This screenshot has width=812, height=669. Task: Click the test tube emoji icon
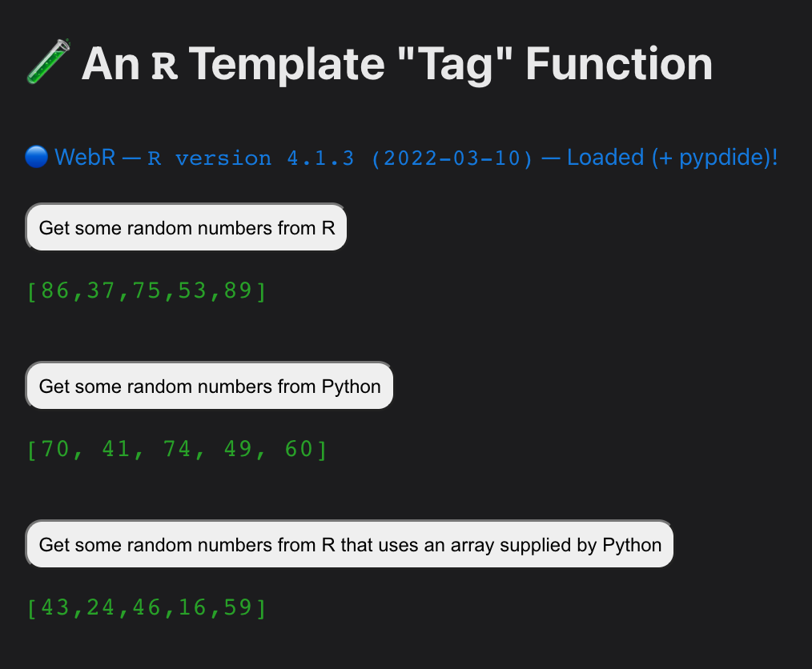pyautogui.click(x=48, y=62)
